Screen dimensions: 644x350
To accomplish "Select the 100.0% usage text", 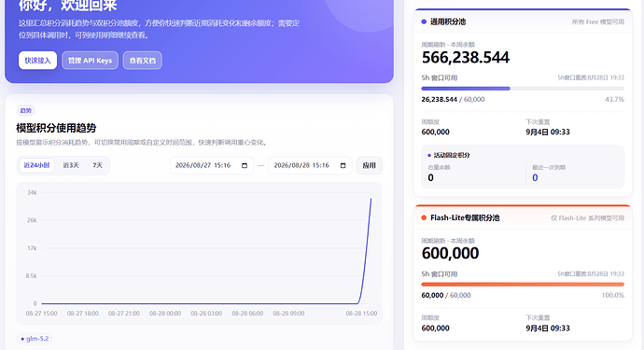I will tap(613, 295).
